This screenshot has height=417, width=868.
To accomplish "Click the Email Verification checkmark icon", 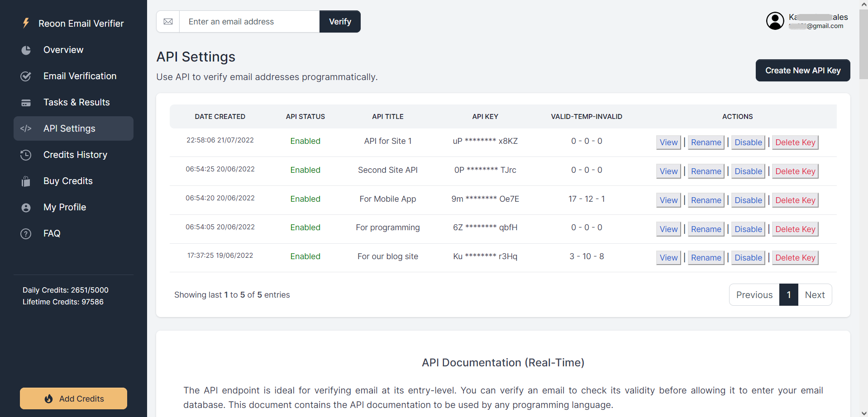I will click(x=26, y=76).
